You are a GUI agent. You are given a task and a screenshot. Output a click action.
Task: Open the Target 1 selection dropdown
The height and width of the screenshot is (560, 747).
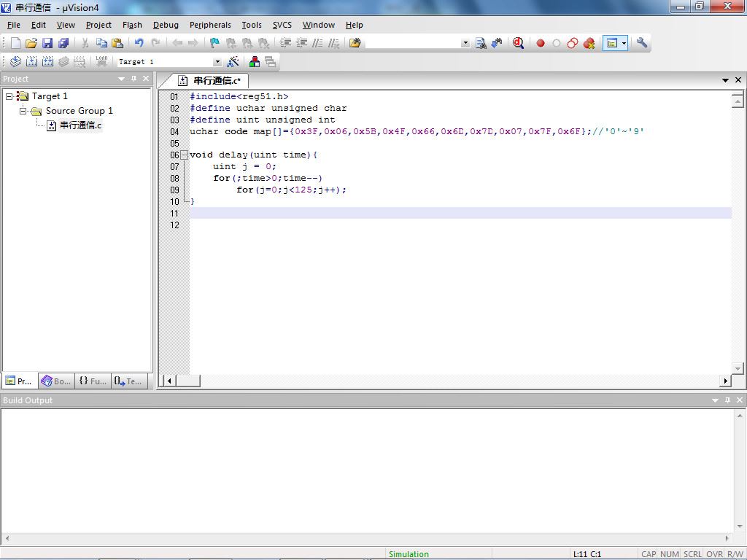[x=217, y=62]
